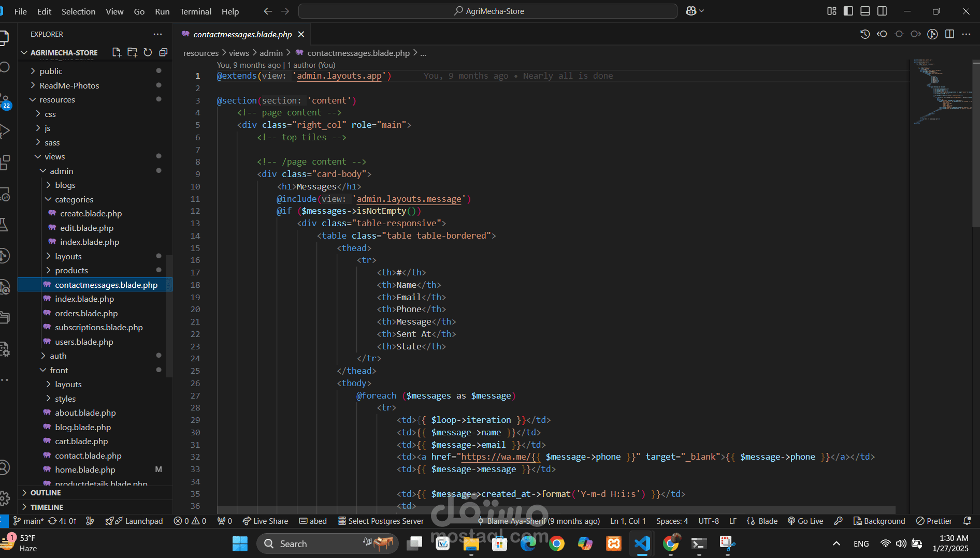Collapse all folders in Explorer
980x558 pixels.
pyautogui.click(x=163, y=52)
